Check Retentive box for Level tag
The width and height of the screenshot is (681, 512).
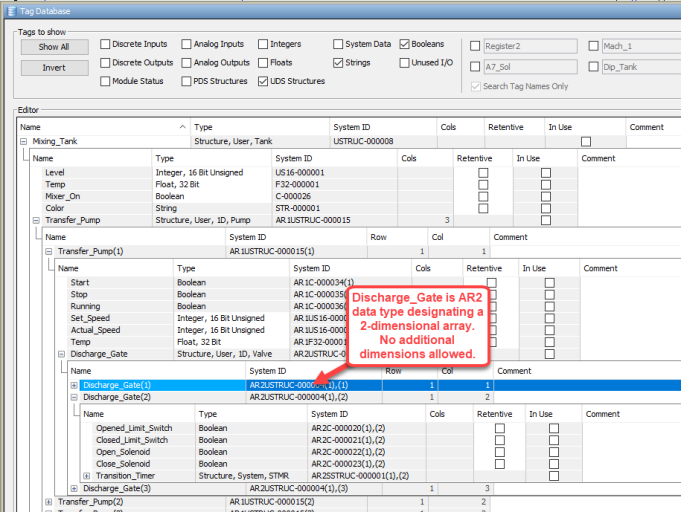pos(483,173)
